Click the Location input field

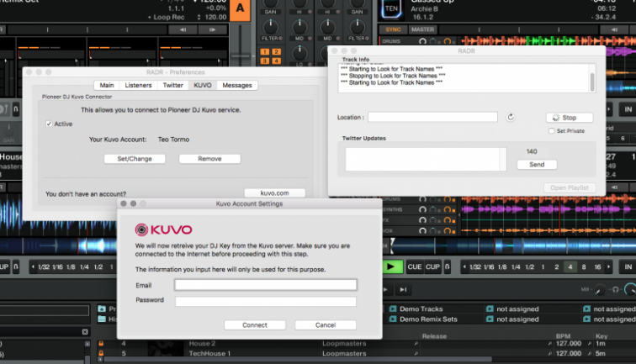click(x=432, y=117)
